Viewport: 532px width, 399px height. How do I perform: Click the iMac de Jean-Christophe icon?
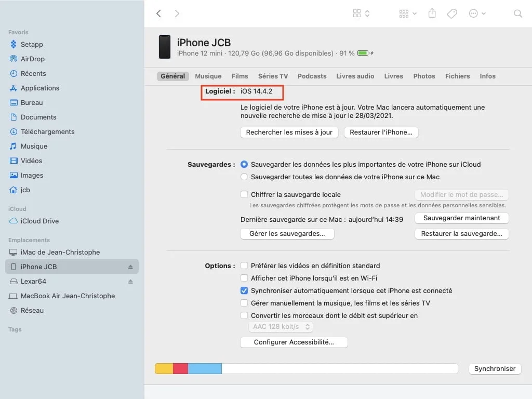coord(13,252)
